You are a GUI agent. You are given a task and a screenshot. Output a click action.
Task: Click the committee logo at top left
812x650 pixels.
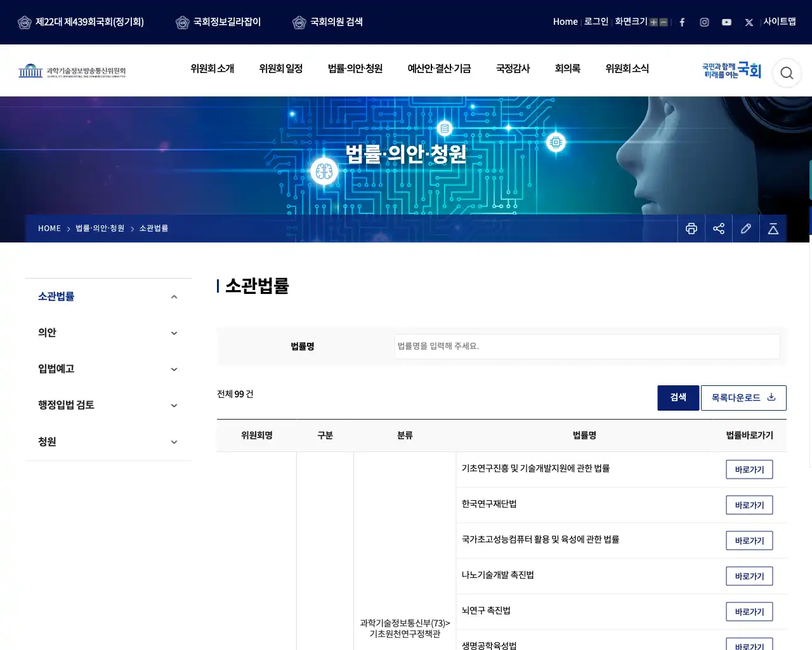[x=72, y=70]
